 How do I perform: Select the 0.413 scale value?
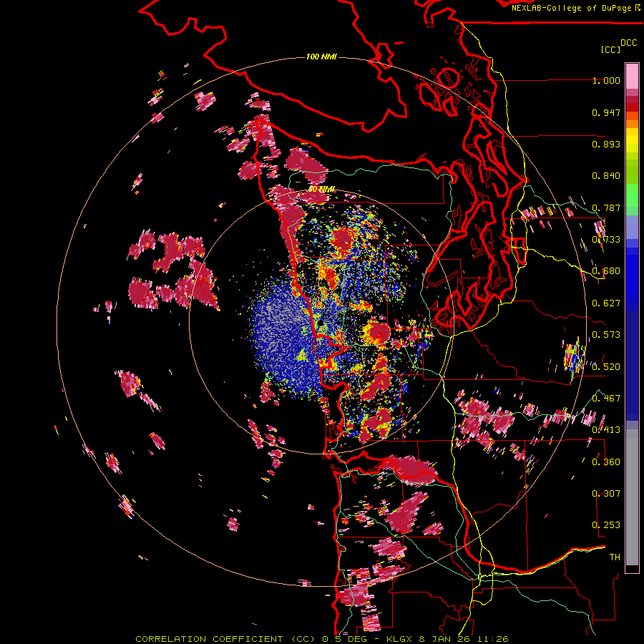pos(606,430)
